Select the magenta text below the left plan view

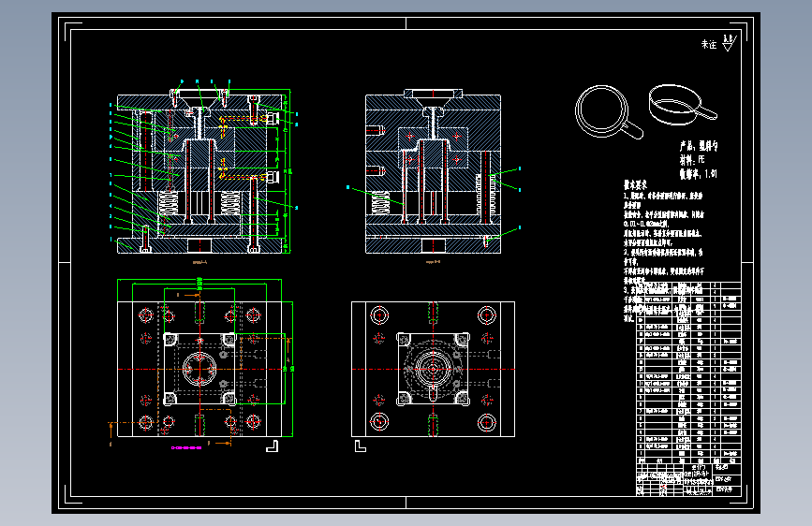(186, 447)
